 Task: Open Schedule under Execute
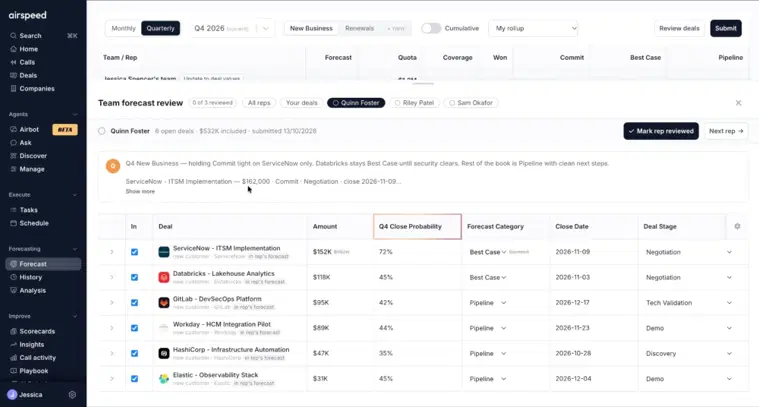29,223
